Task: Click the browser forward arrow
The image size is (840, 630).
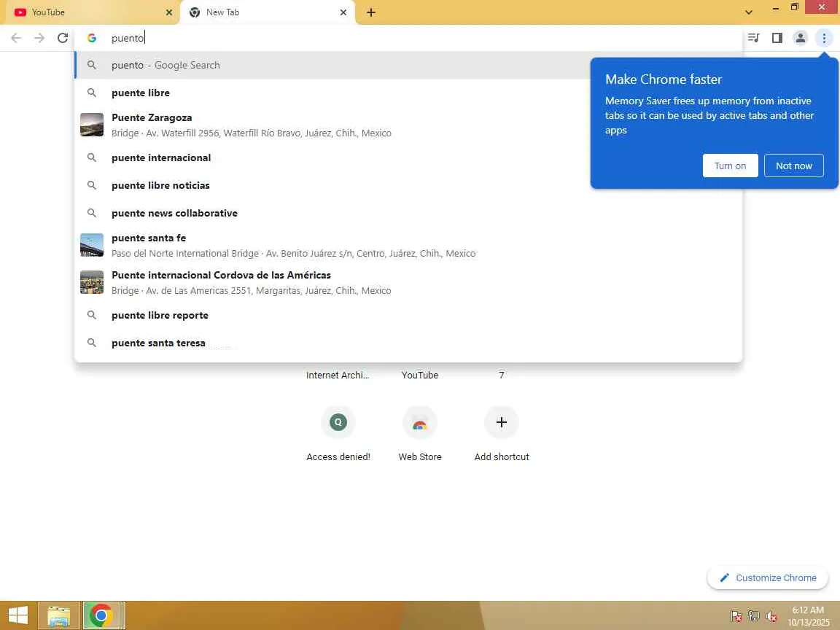Action: click(39, 38)
